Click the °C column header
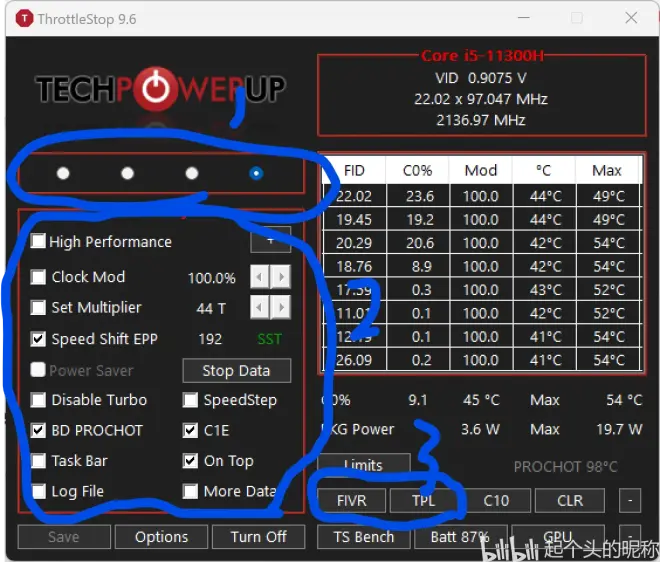Viewport: 660px width, 562px height. tap(544, 170)
